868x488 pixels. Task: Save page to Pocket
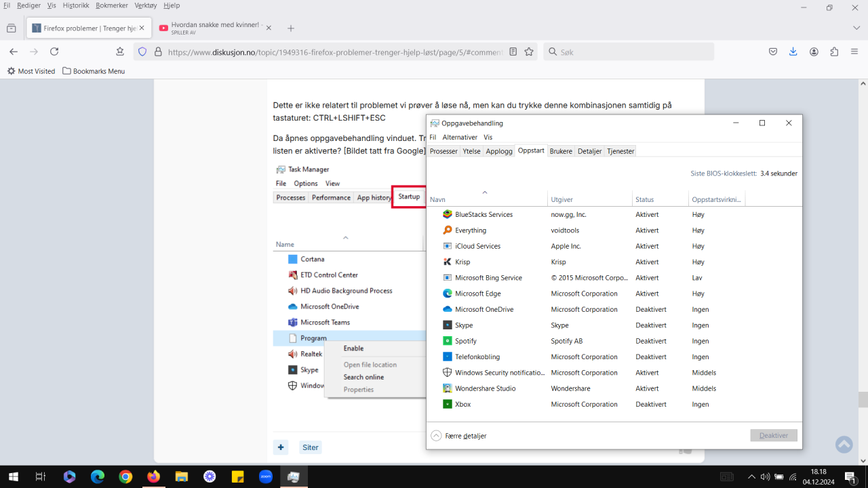[772, 52]
